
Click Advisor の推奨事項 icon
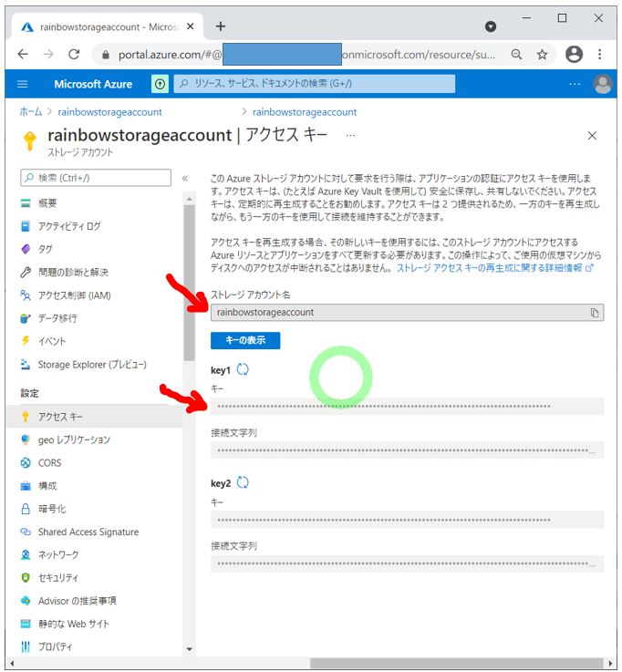[26, 601]
